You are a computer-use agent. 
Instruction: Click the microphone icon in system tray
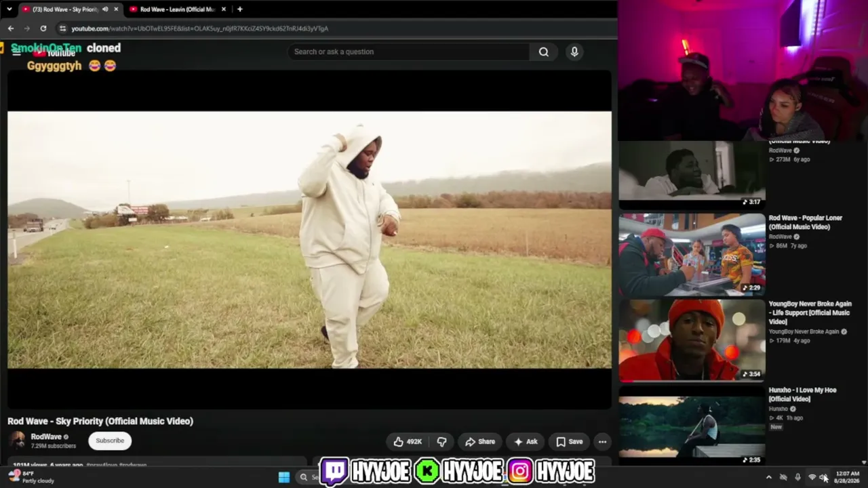click(x=797, y=477)
